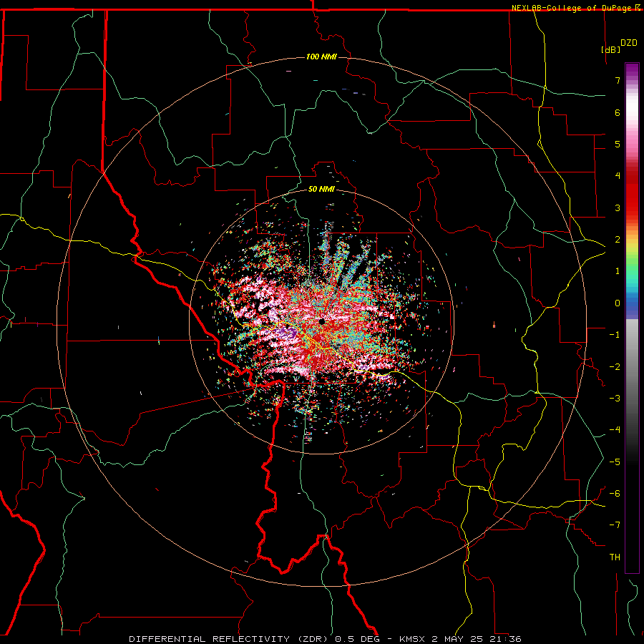Screen dimensions: 644x644
Task: Click the -6 dB tick on color scale
Action: pos(615,494)
